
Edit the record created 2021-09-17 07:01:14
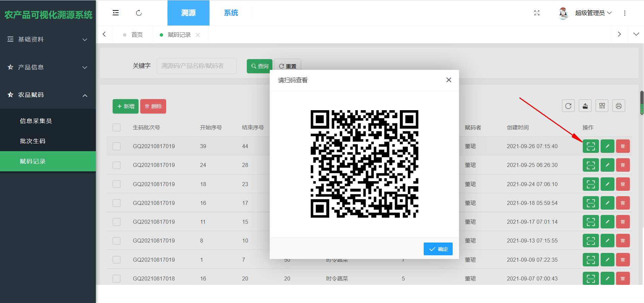coord(607,222)
